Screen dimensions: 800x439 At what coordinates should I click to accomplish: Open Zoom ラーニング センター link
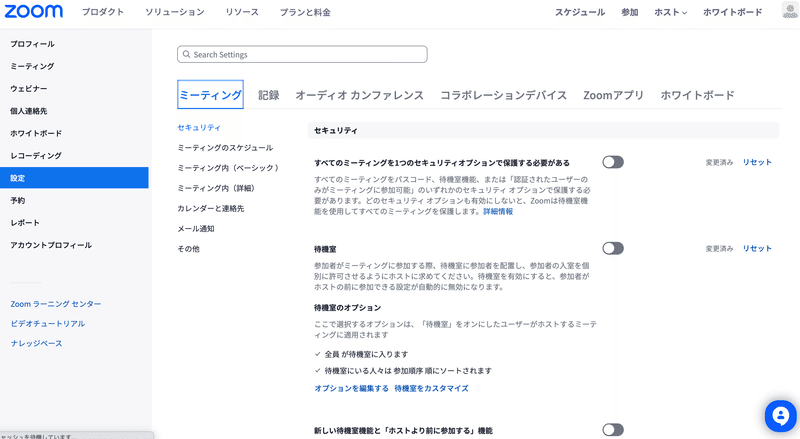tap(56, 304)
